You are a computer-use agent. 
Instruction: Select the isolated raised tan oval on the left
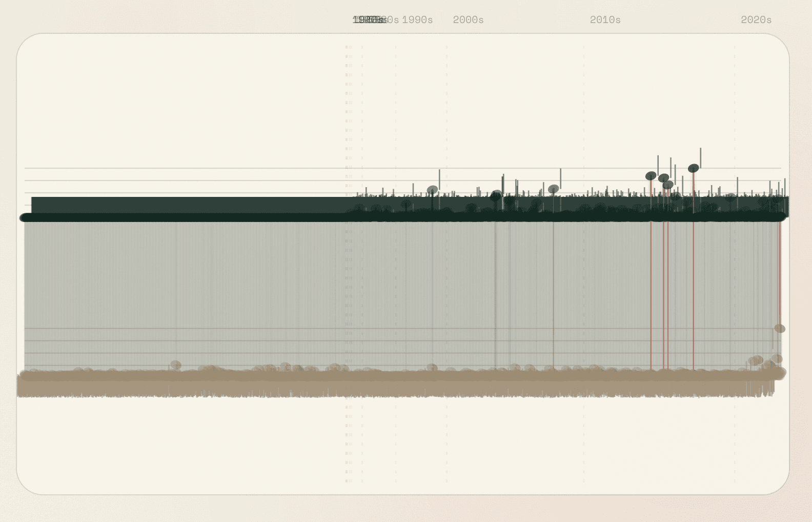[x=176, y=365]
